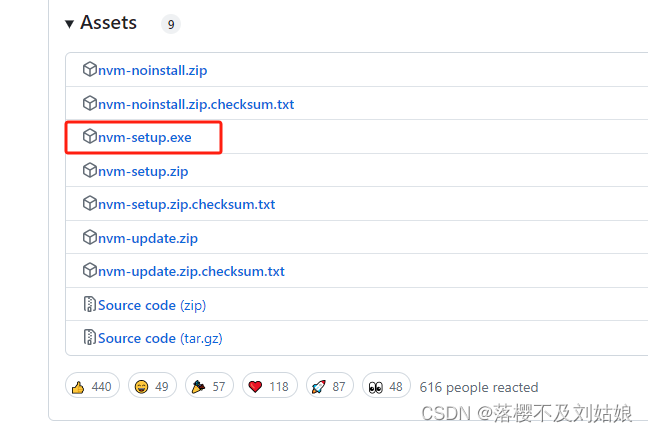Click the package icon beside nvm-setup.exe
The width and height of the screenshot is (648, 432).
coord(90,136)
